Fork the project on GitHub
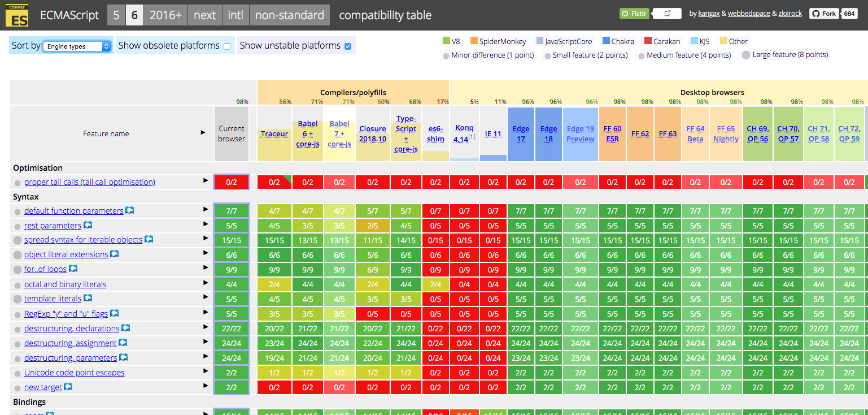 tap(825, 14)
